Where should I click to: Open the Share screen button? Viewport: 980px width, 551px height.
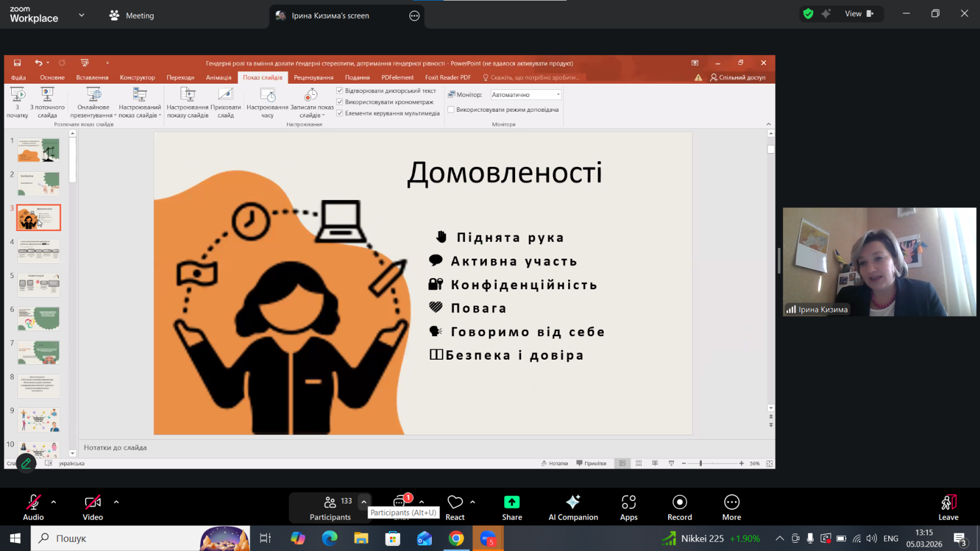pyautogui.click(x=511, y=503)
